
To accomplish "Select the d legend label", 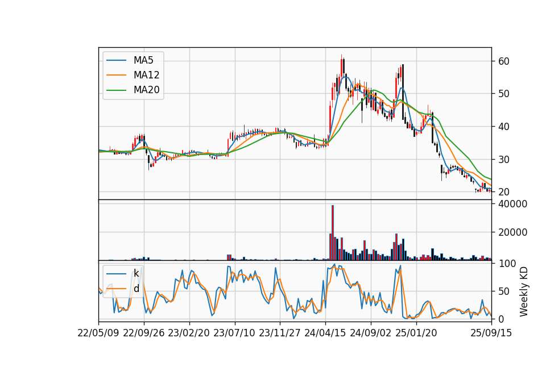I will tap(136, 289).
